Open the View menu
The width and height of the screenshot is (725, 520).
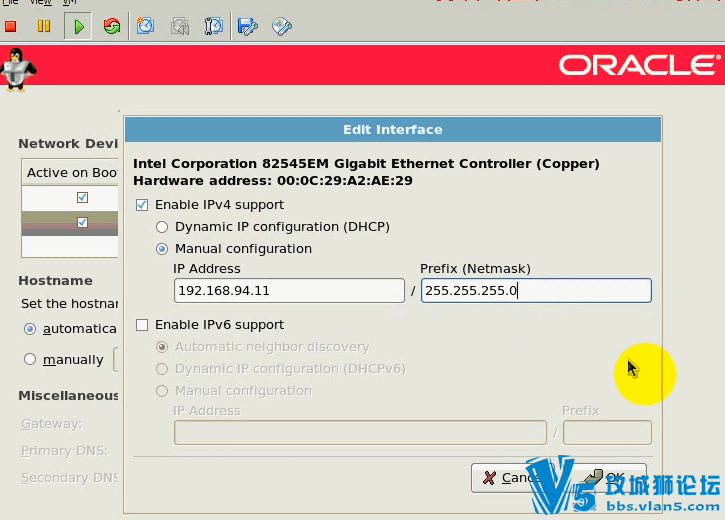(x=41, y=2)
